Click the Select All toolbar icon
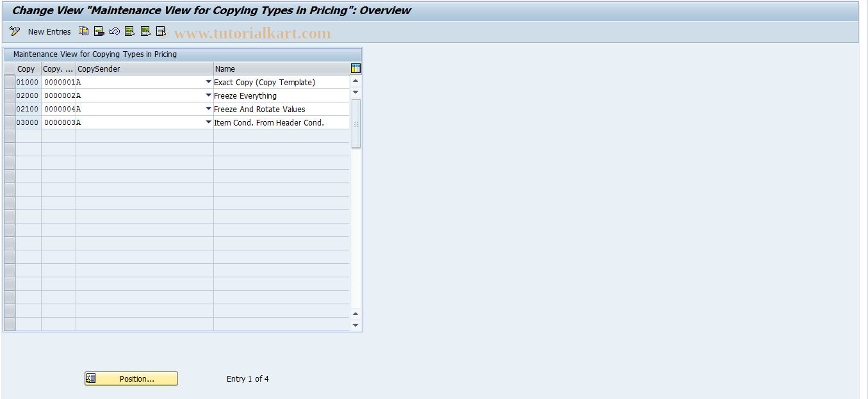 (130, 31)
